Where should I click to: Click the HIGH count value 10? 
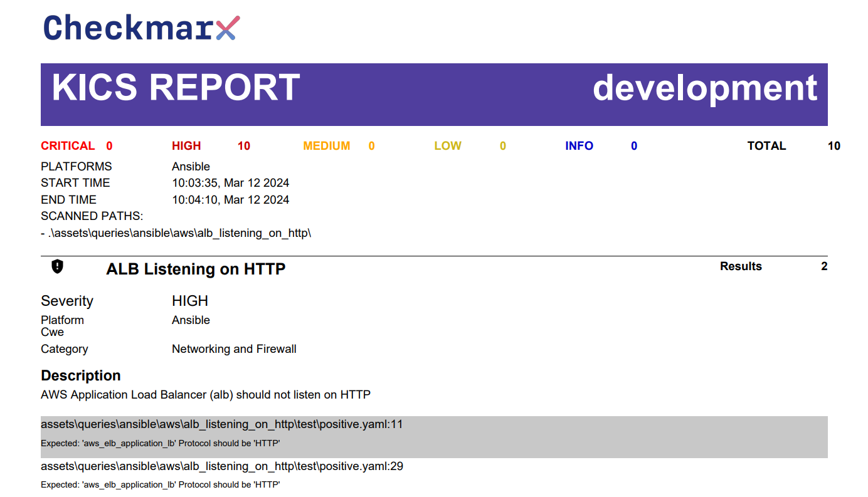click(244, 146)
